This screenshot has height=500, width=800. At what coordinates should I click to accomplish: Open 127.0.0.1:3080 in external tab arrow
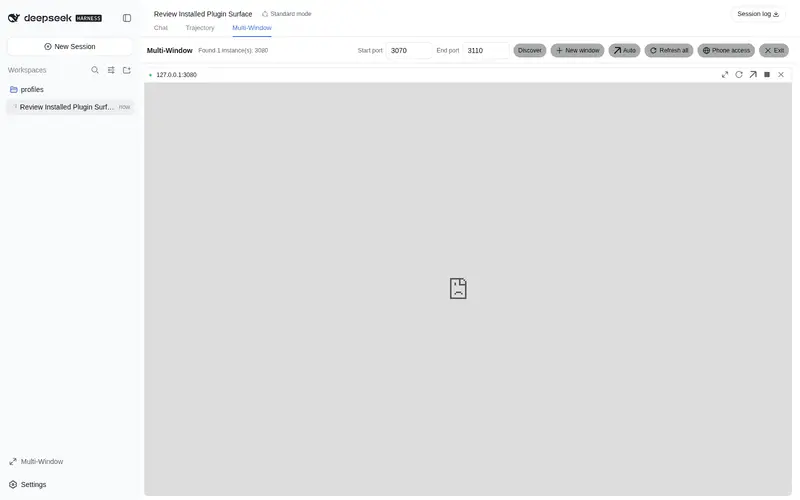point(753,74)
